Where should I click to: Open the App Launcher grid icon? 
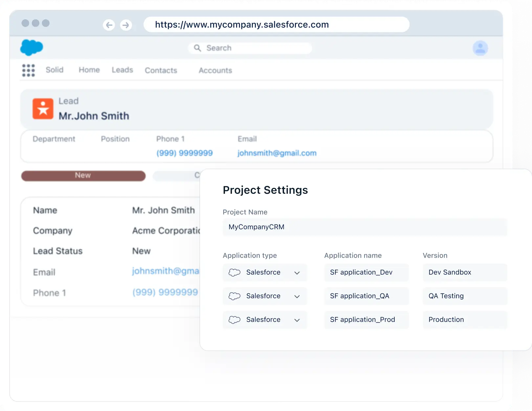click(x=29, y=70)
